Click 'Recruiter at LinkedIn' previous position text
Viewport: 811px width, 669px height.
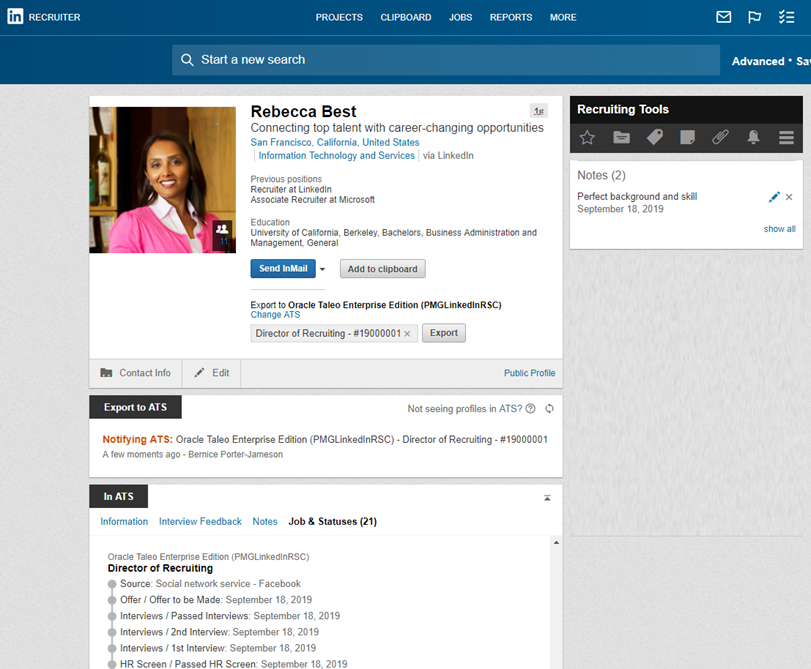291,189
